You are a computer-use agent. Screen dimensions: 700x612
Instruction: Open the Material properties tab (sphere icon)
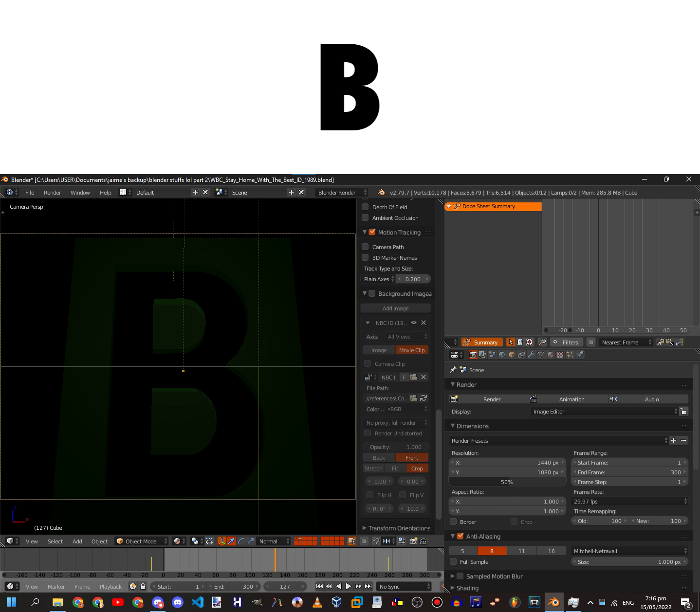click(551, 355)
